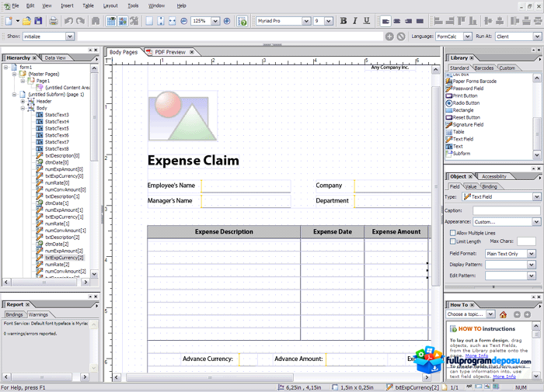The height and width of the screenshot is (392, 544).
Task: Select dtmDate[1] in the Hierarchy tree
Action: [x=57, y=203]
